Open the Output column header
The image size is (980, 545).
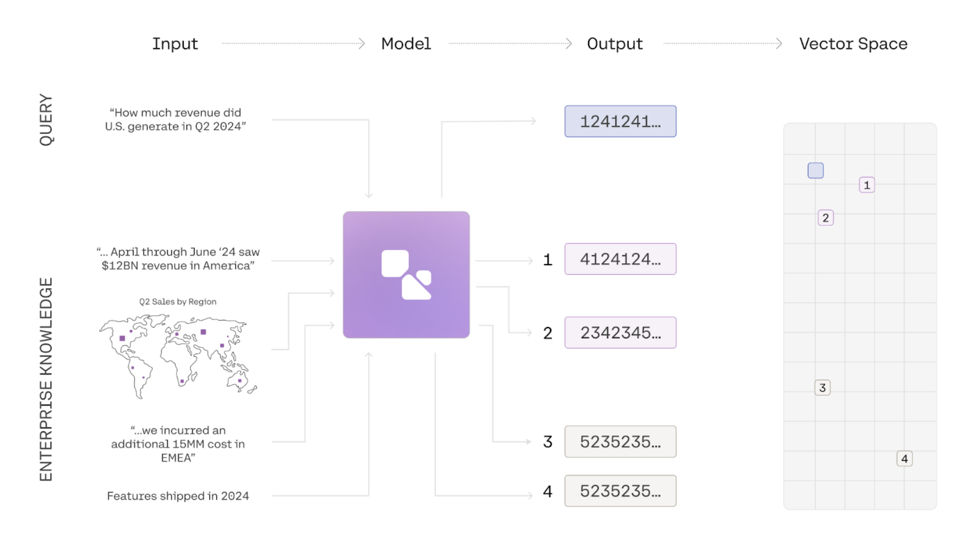615,43
